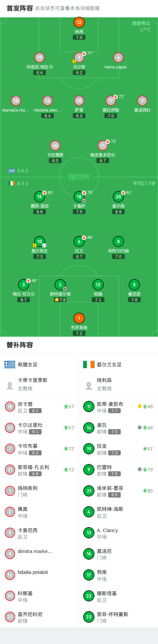Open substitute 凯蒂-麦凯布 number 11 row
This screenshot has height=644, width=158.
pos(118,407)
